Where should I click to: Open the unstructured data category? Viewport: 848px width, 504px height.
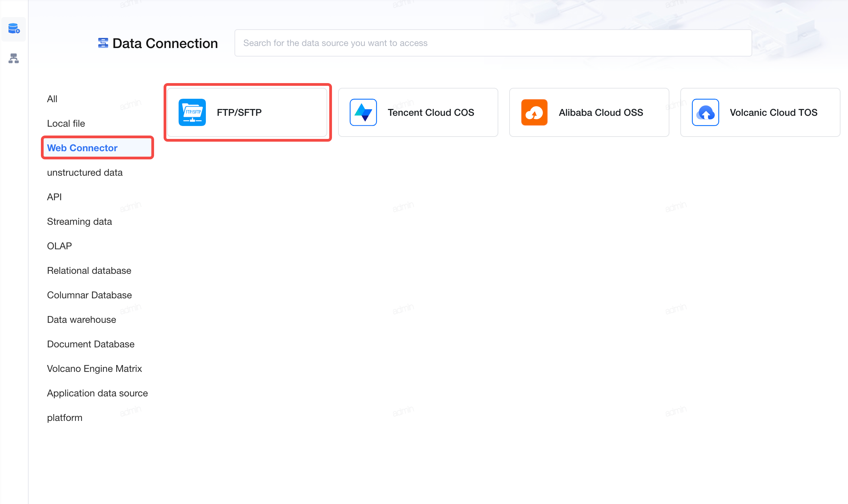[85, 172]
